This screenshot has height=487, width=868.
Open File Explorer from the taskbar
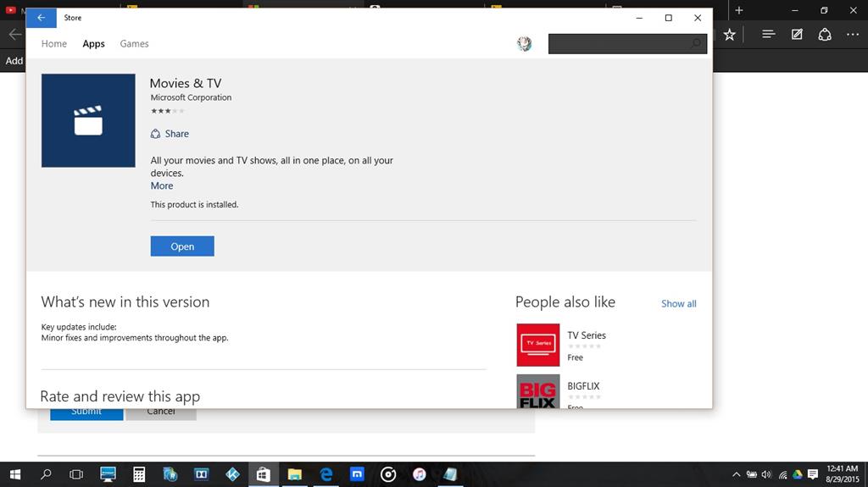(x=294, y=474)
